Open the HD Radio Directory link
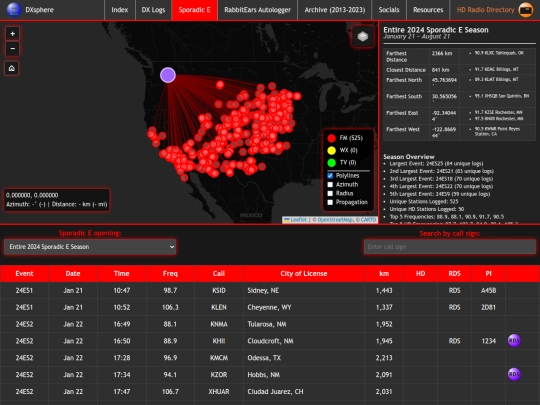 (x=485, y=10)
